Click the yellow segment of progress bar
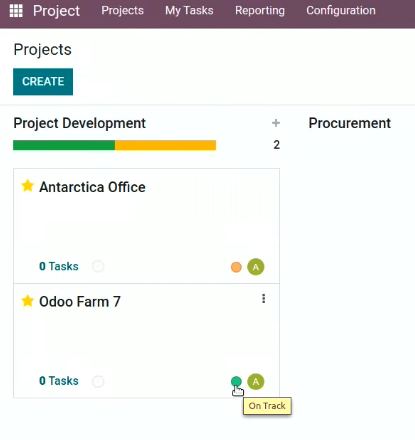 click(x=165, y=145)
